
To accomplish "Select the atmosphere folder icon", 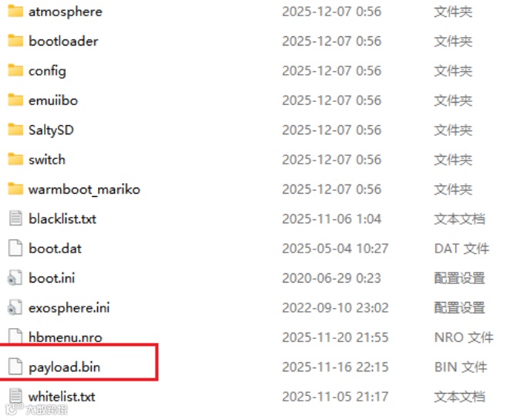I will pyautogui.click(x=15, y=11).
